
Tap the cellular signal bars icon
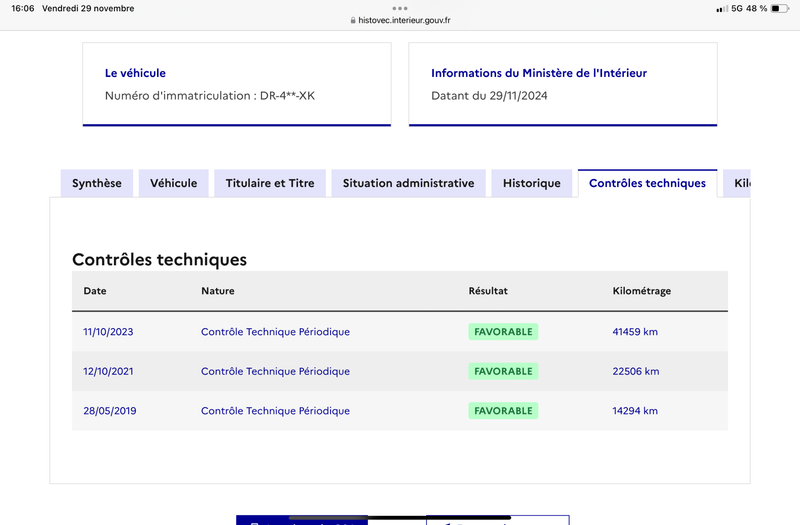[x=721, y=9]
